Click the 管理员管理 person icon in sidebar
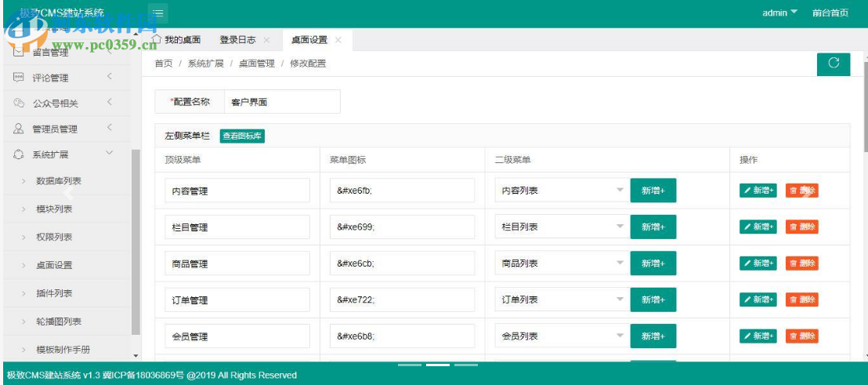This screenshot has width=868, height=385. click(19, 129)
